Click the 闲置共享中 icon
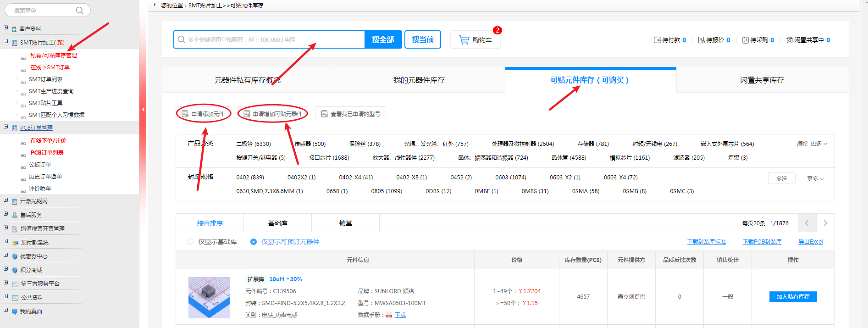The height and width of the screenshot is (328, 868). [789, 40]
